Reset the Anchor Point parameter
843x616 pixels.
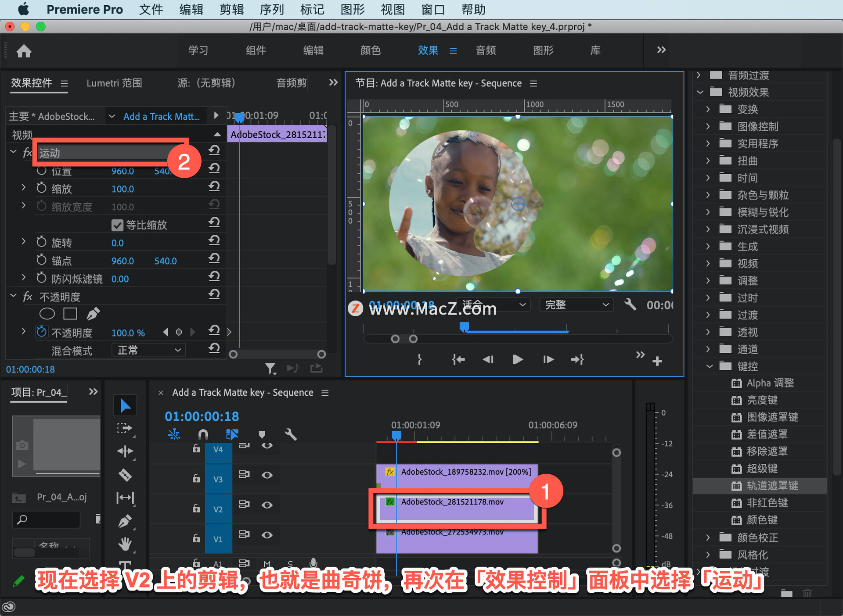click(214, 258)
